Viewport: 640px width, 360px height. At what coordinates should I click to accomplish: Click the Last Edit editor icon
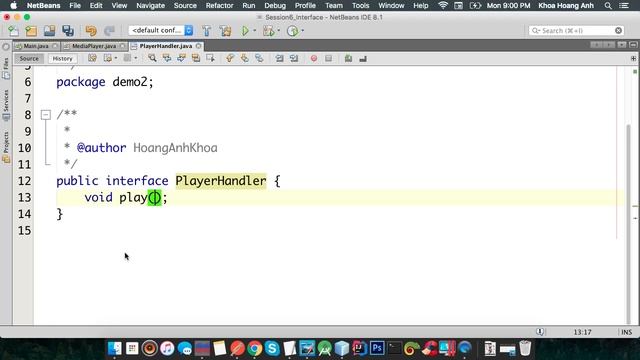(x=92, y=58)
